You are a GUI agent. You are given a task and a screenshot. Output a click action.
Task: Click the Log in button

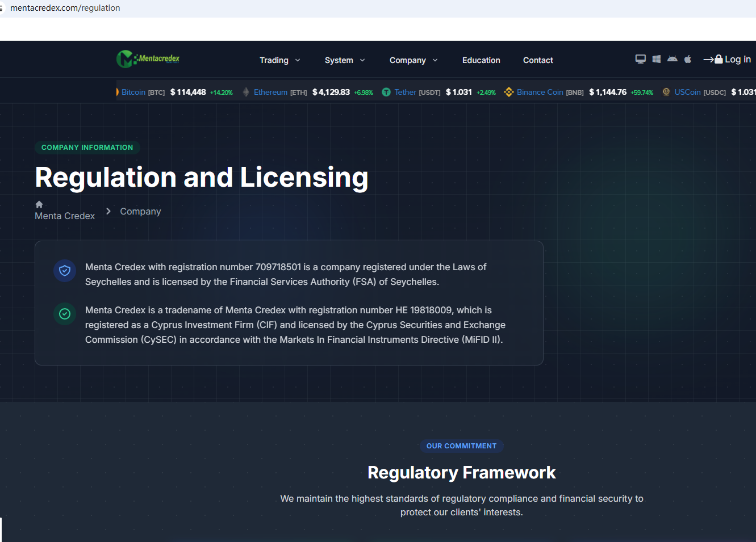click(x=727, y=60)
